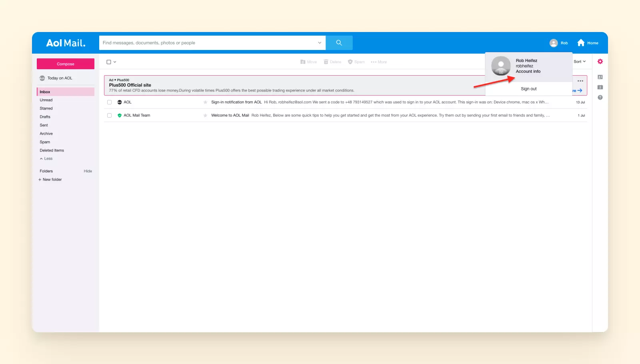
Task: Open Today on AOL link
Action: pyautogui.click(x=60, y=78)
